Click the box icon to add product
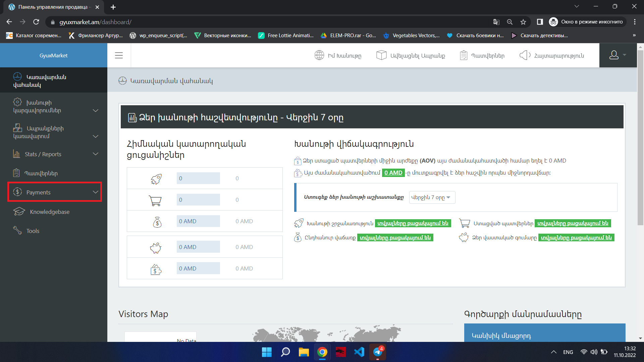 coord(381,55)
